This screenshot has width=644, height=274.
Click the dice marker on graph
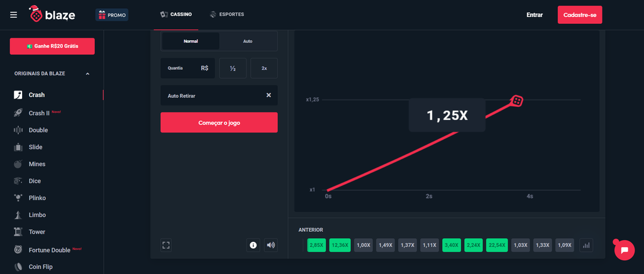tap(518, 101)
